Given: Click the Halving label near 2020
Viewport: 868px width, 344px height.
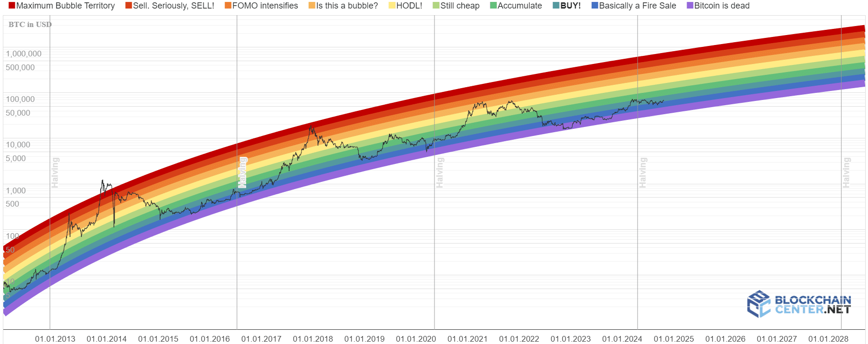Looking at the screenshot, I should 440,172.
